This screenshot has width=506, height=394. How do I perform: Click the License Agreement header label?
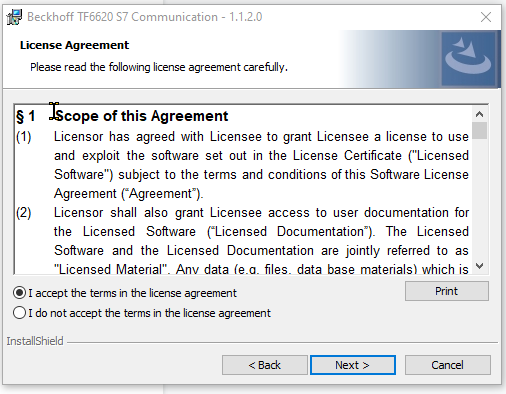(x=74, y=45)
